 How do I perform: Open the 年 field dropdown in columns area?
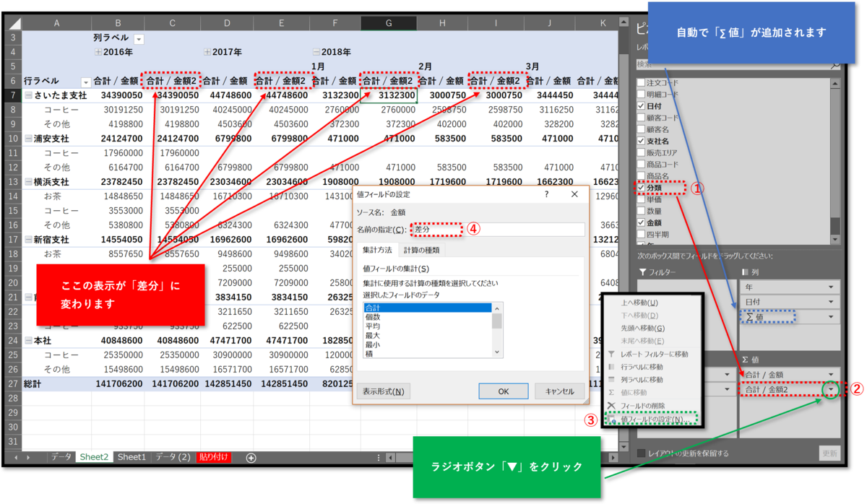click(832, 287)
